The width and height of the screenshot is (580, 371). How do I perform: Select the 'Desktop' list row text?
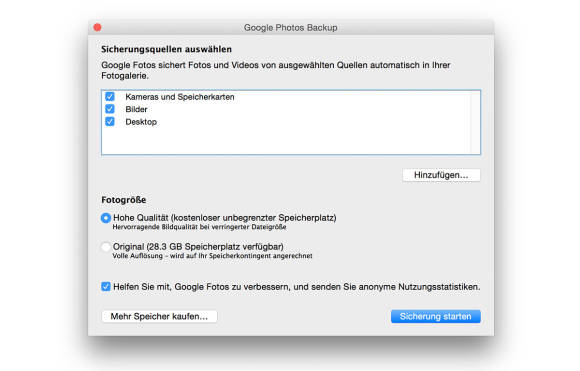141,122
